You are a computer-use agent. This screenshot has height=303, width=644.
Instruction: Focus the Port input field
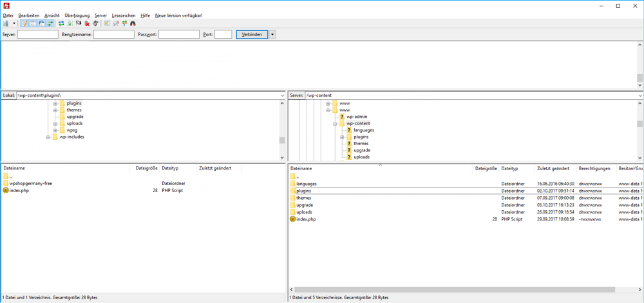(x=223, y=35)
